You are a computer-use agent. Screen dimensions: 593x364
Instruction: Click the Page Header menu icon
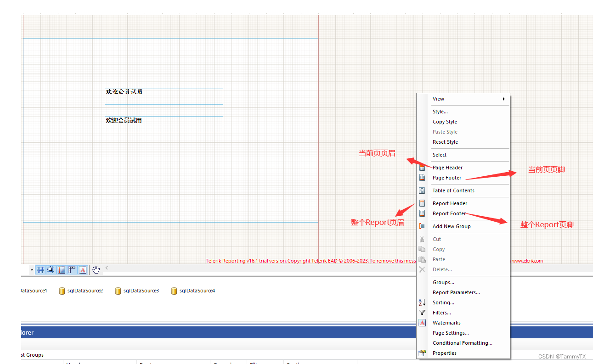[422, 168]
